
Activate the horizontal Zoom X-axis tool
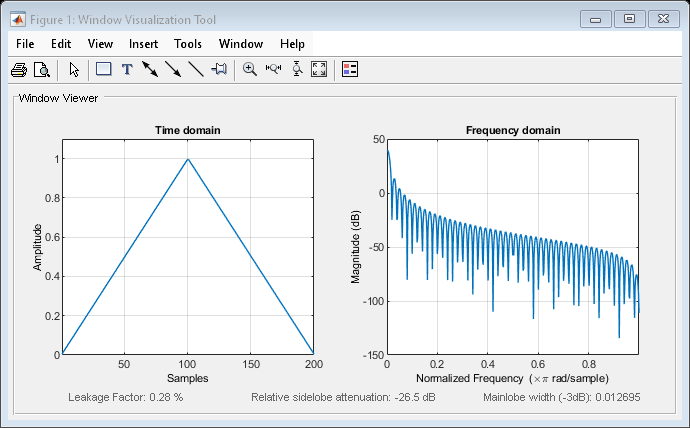pos(273,69)
